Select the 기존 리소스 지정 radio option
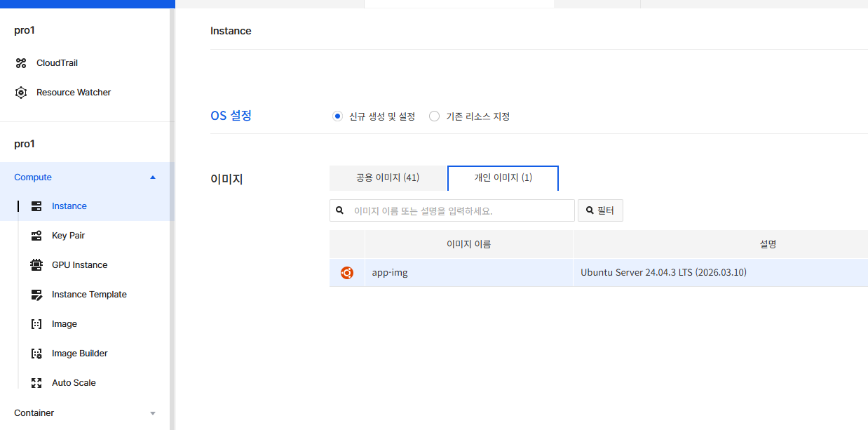This screenshot has height=430, width=868. [x=434, y=116]
